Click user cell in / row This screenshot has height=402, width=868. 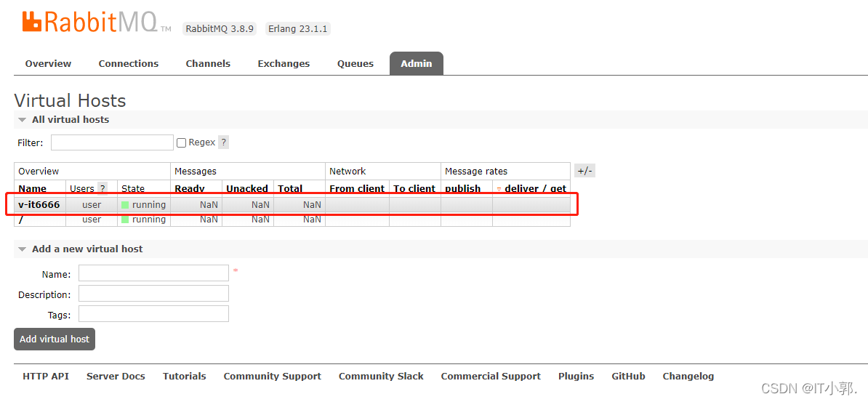point(92,220)
